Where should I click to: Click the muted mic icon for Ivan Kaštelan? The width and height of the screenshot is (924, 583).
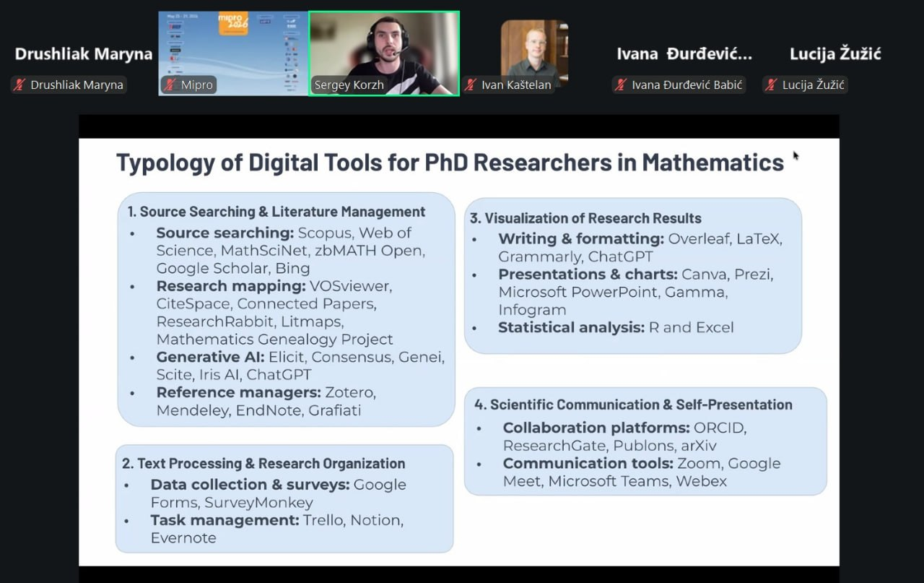pyautogui.click(x=471, y=85)
